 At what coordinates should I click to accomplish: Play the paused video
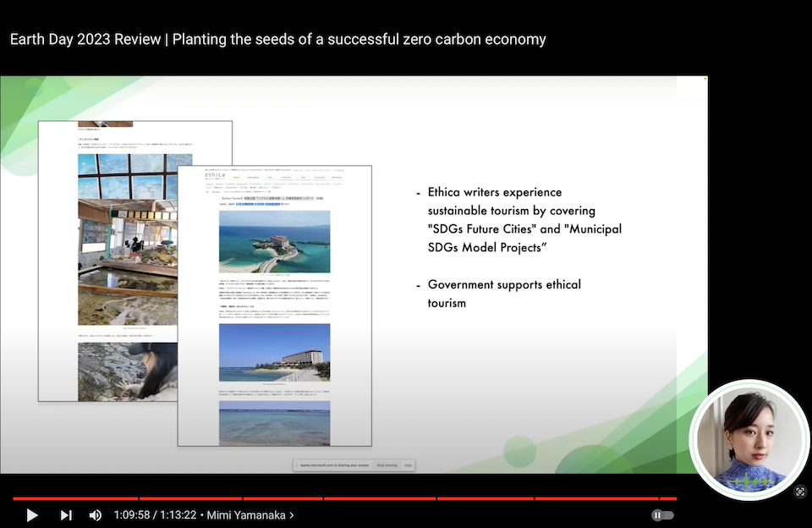click(32, 514)
